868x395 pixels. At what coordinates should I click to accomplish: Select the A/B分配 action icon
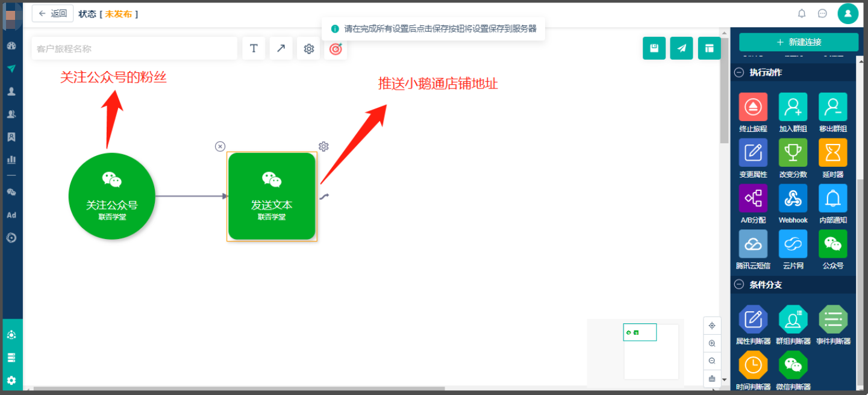point(753,198)
